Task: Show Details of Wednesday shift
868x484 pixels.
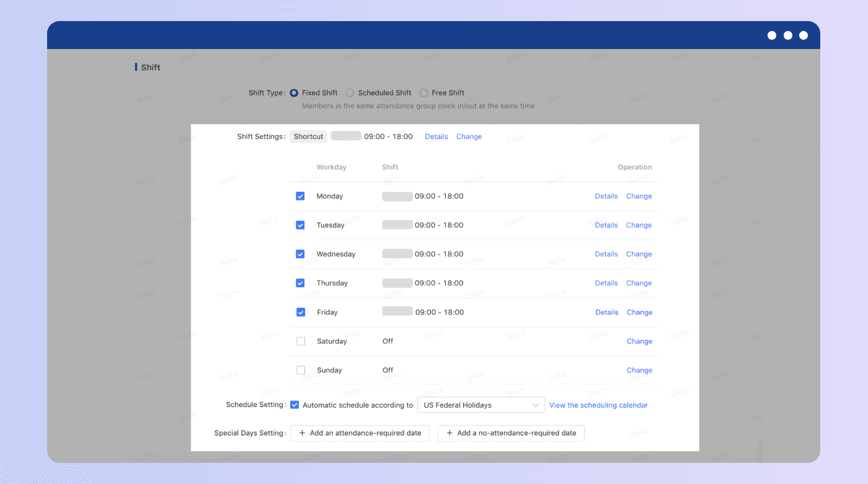Action: point(606,254)
